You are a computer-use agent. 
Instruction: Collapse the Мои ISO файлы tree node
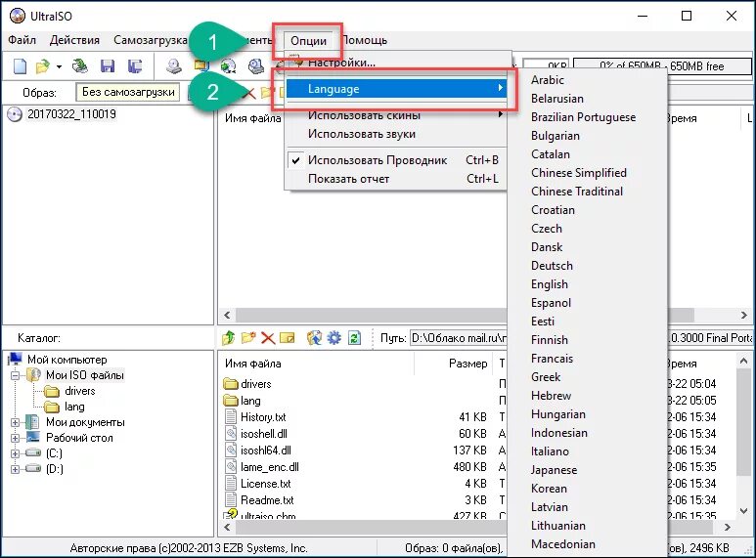pyautogui.click(x=15, y=375)
